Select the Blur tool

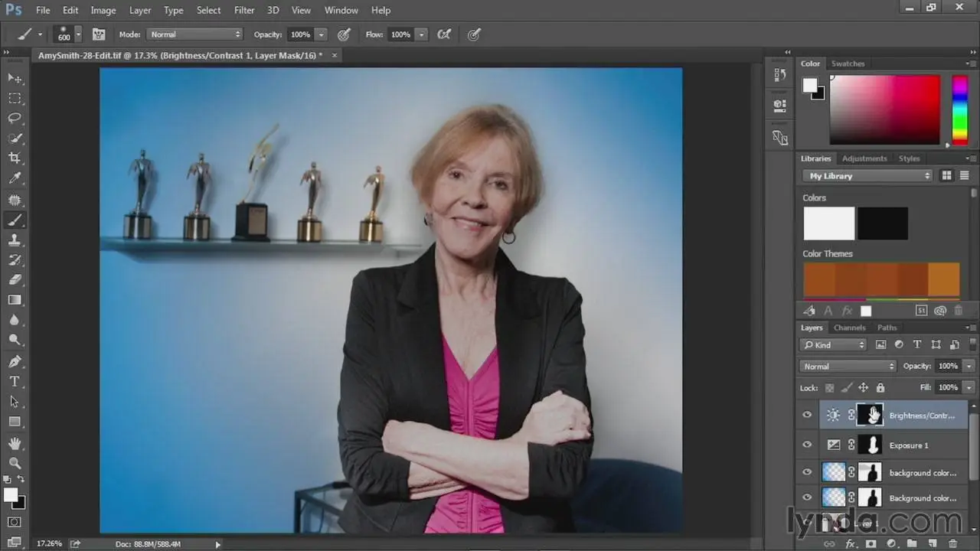[15, 320]
